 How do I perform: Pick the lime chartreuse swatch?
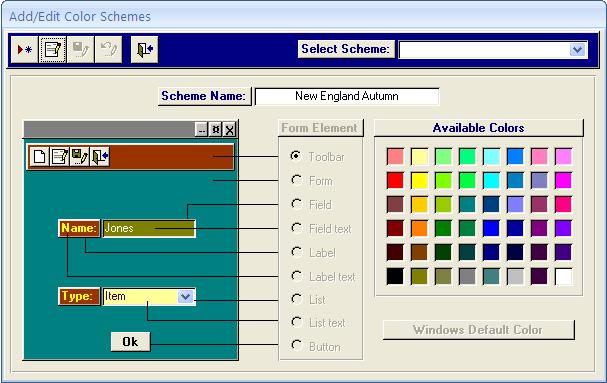[x=443, y=180]
